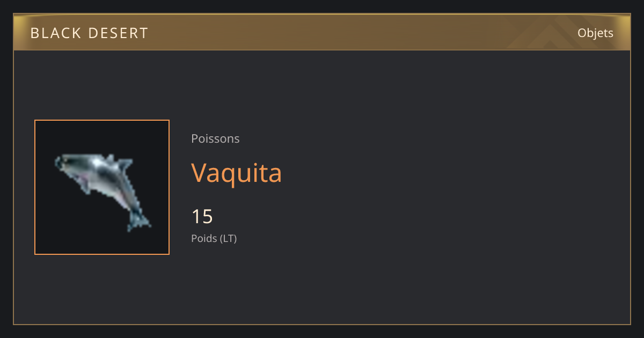644x338 pixels.
Task: Select the Vaquita's tail fin in the image
Action: (138, 221)
